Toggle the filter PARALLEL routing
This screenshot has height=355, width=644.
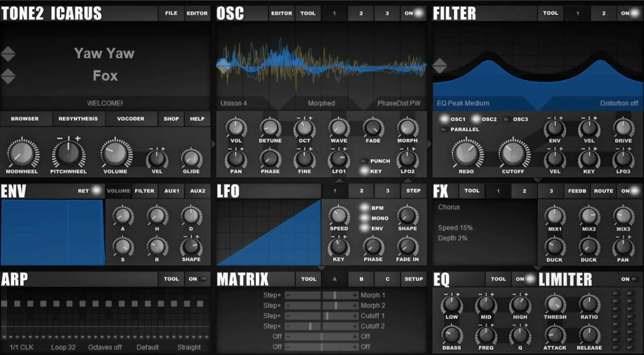point(460,129)
